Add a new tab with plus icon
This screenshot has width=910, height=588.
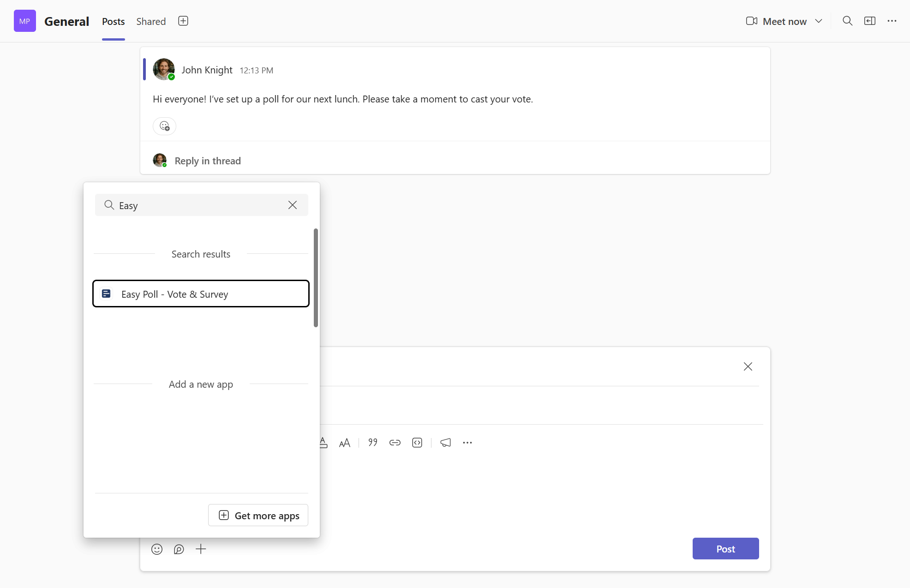tap(183, 21)
